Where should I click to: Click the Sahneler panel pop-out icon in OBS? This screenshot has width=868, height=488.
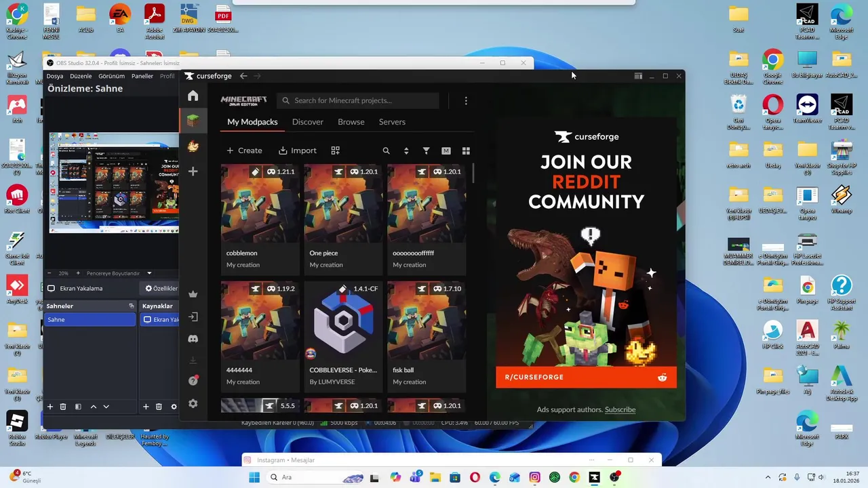click(132, 306)
